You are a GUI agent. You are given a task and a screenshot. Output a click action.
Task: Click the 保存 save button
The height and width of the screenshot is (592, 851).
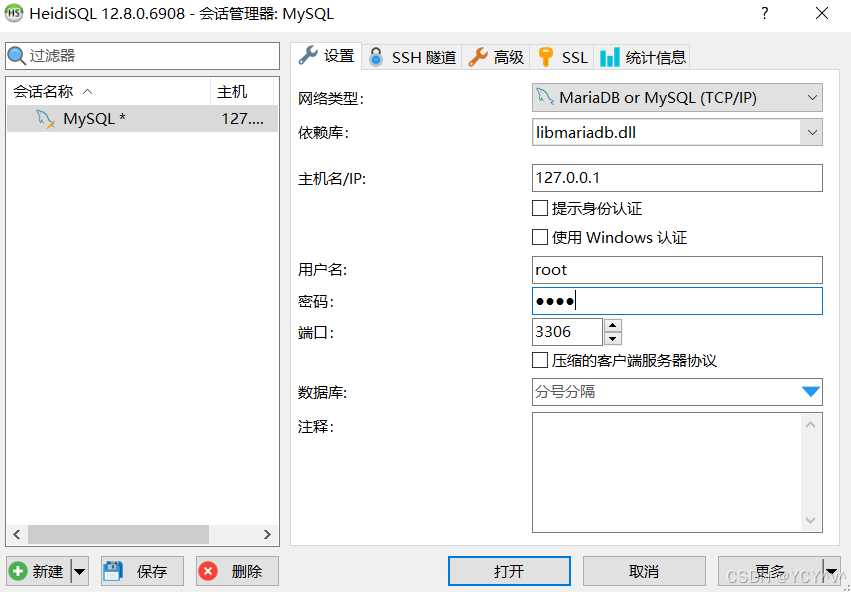[142, 571]
